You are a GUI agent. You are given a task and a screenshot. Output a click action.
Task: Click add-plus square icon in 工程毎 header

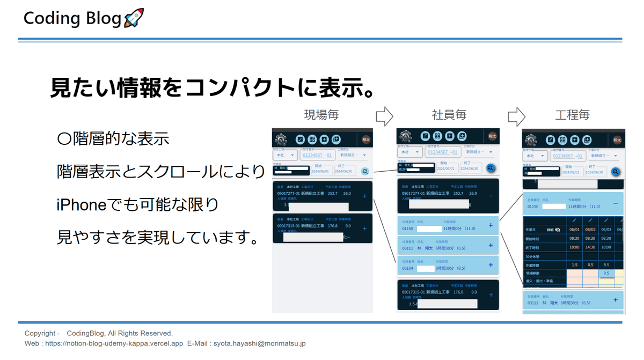coord(575,140)
